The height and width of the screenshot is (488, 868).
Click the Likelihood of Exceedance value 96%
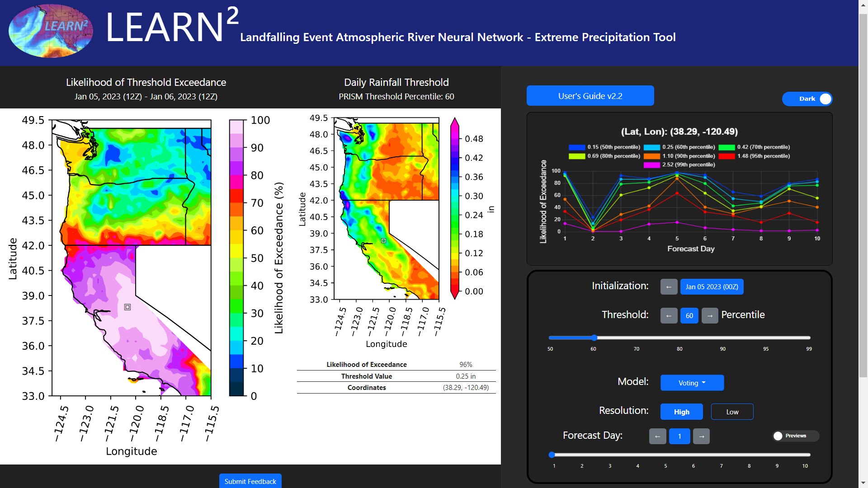click(x=466, y=365)
